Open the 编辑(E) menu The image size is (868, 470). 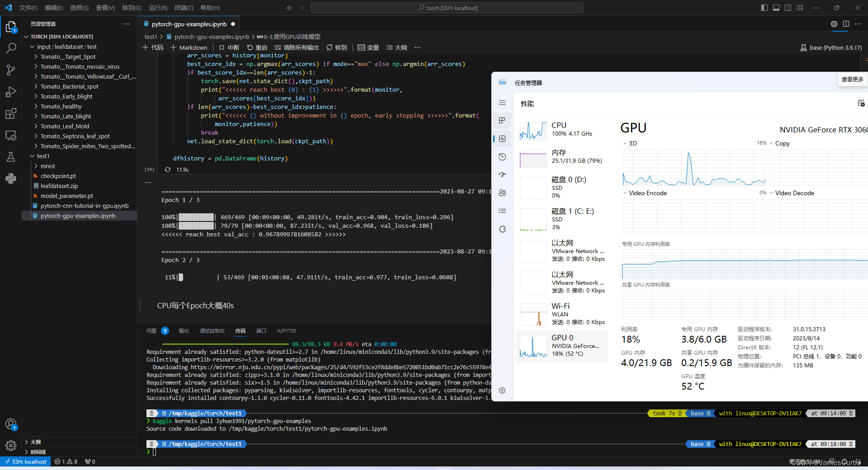click(x=54, y=8)
